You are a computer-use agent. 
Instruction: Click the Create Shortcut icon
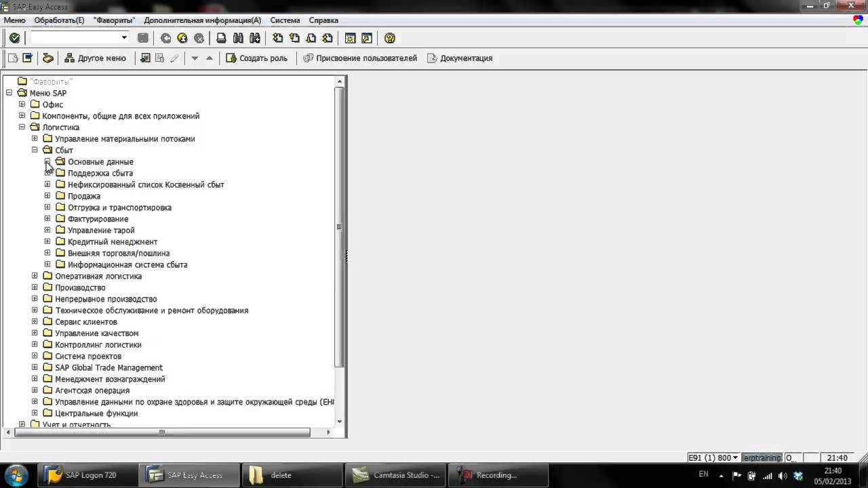pyautogui.click(x=367, y=38)
